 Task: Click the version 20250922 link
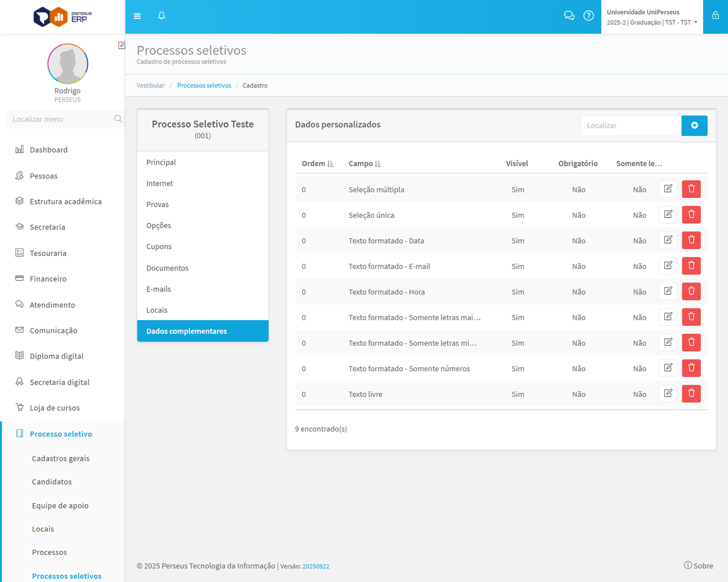(x=316, y=567)
